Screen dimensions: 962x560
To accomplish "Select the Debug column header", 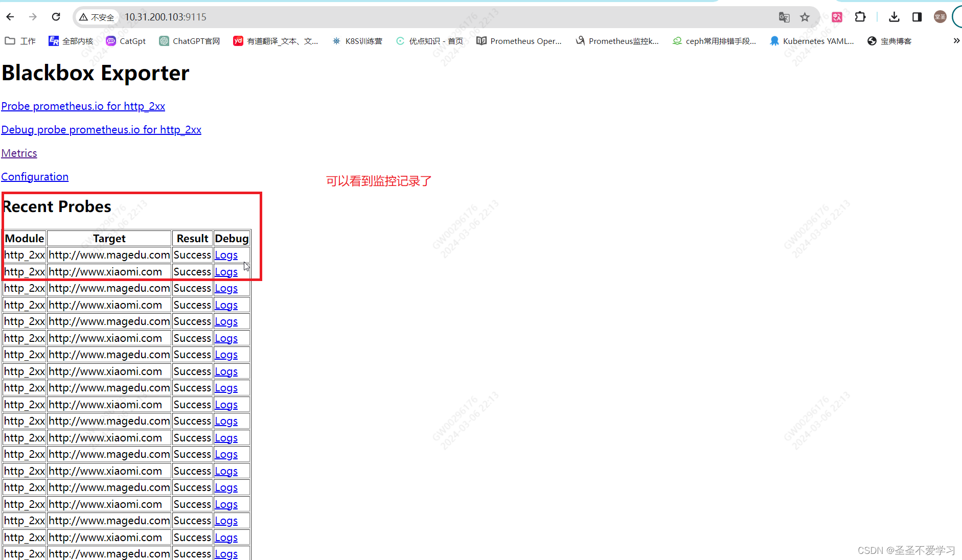I will tap(232, 239).
